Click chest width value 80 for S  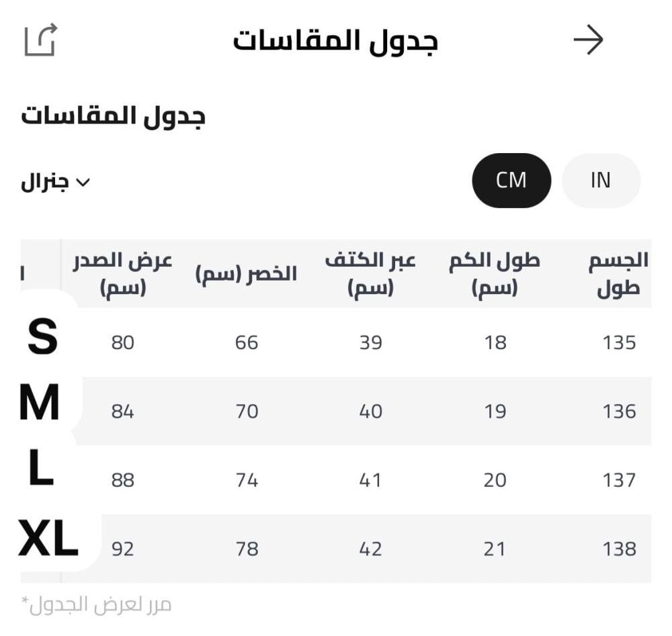coord(123,343)
